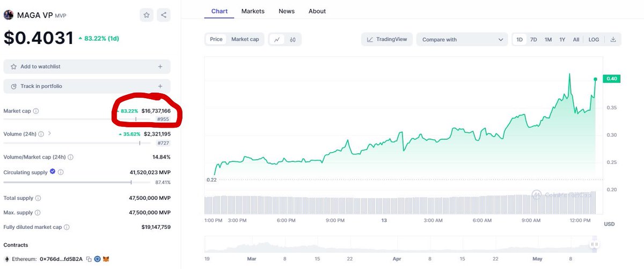Click the share icon beside the star
The image size is (644, 269).
pos(164,15)
